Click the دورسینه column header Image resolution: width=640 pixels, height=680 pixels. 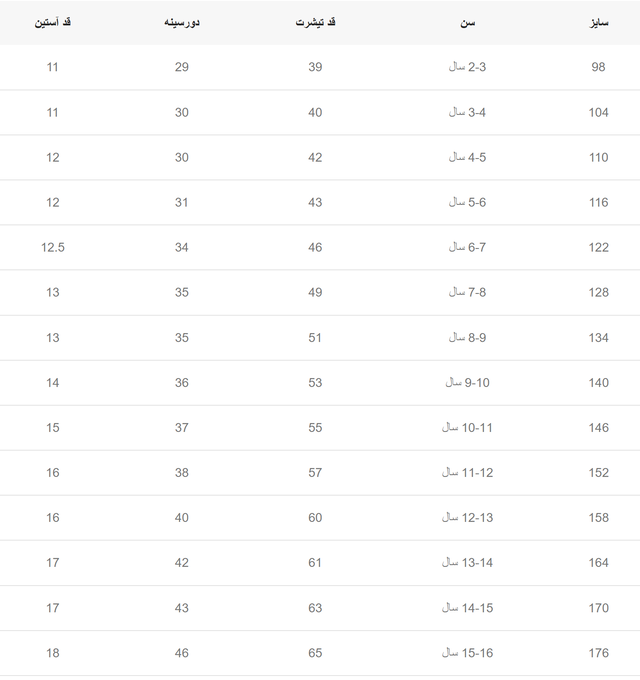coord(182,22)
